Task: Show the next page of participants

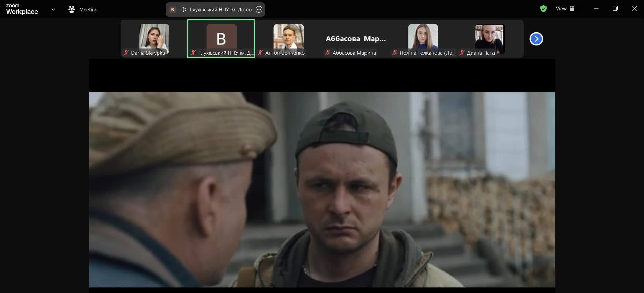Action: [536, 39]
